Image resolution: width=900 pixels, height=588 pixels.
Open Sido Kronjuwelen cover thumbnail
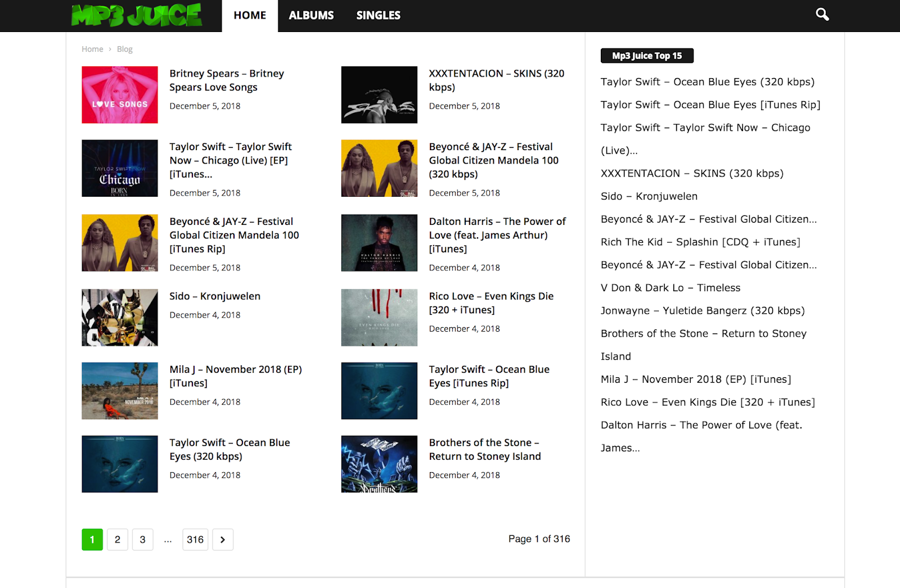click(120, 318)
